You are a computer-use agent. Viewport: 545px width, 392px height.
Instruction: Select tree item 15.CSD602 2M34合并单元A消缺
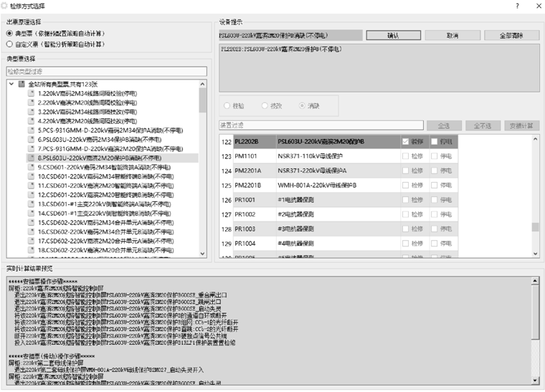(x=105, y=222)
